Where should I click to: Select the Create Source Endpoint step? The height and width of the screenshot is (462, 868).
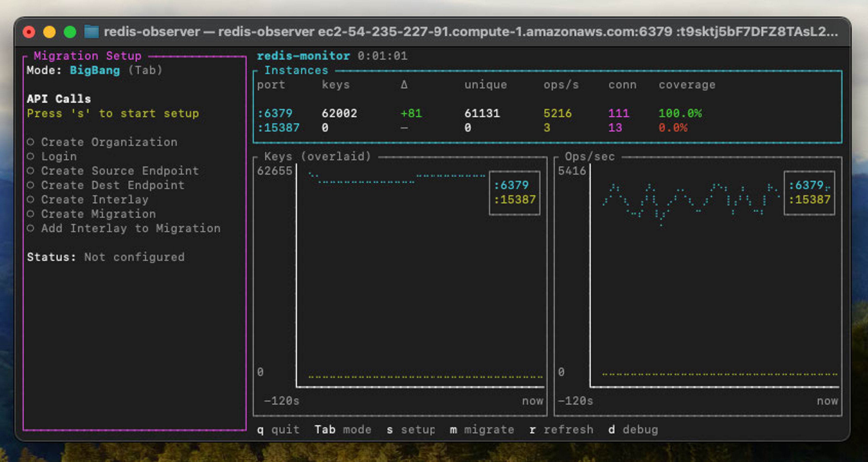120,171
